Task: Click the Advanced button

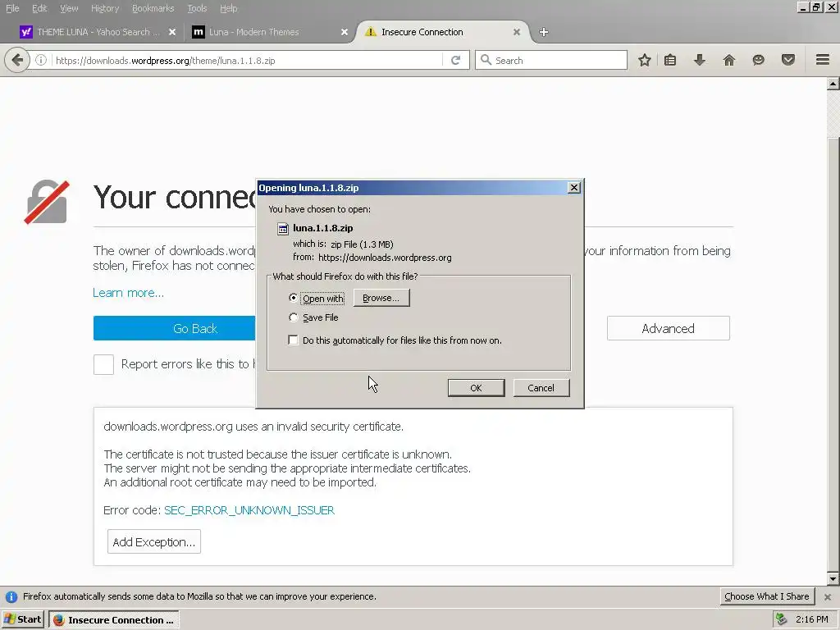Action: 668,328
